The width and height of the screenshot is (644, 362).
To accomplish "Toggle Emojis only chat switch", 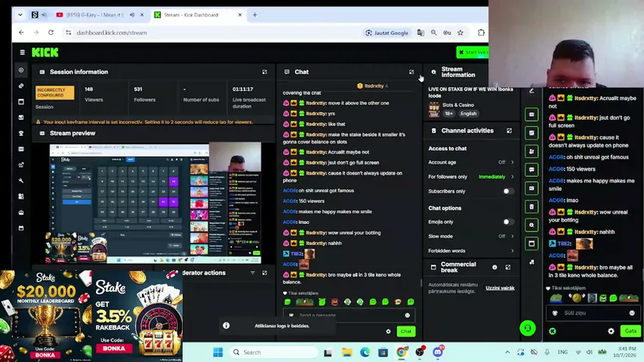I will (508, 222).
